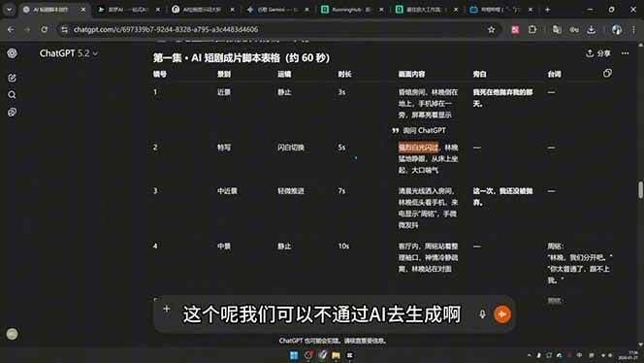This screenshot has width=644, height=363.
Task: Expand the tab search chevron in the browser
Action: pyautogui.click(x=9, y=9)
